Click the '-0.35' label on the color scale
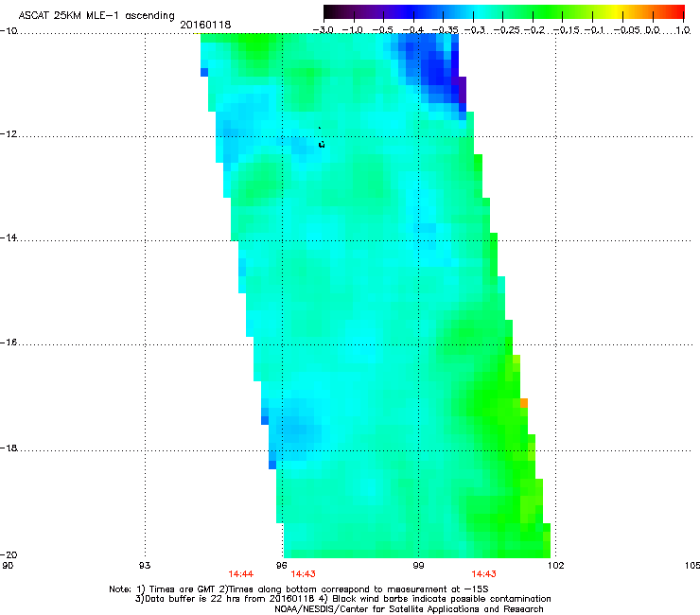Image resolution: width=700 pixels, height=615 pixels. pos(443,30)
